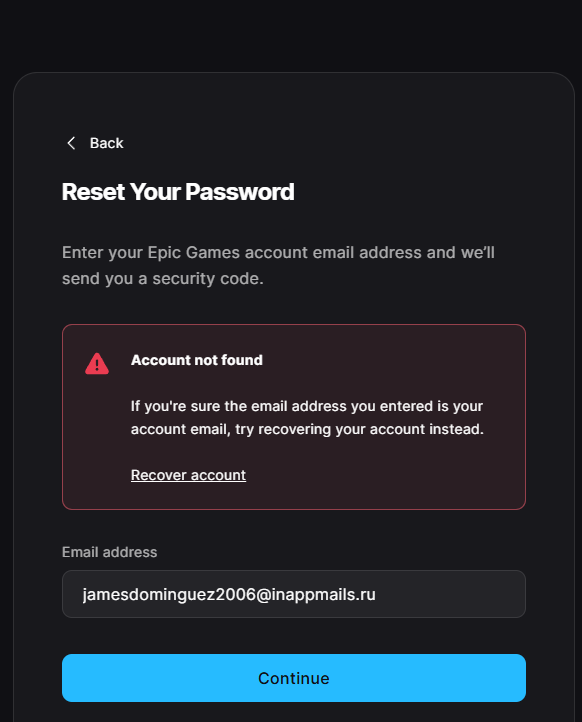This screenshot has width=582, height=722.
Task: Click the word Password in the heading
Action: (x=240, y=192)
